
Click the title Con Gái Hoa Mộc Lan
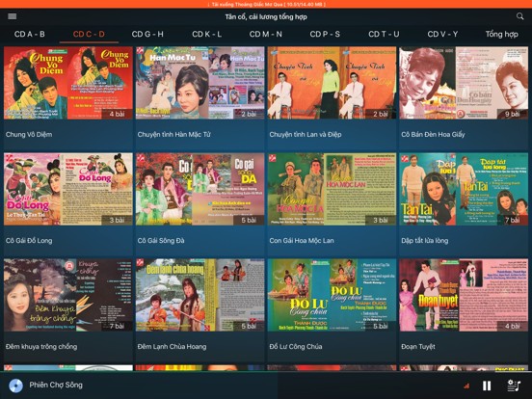(302, 241)
